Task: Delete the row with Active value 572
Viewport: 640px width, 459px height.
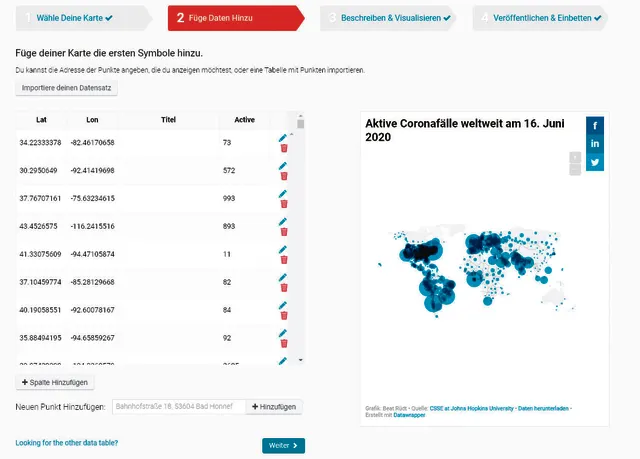Action: 284,176
